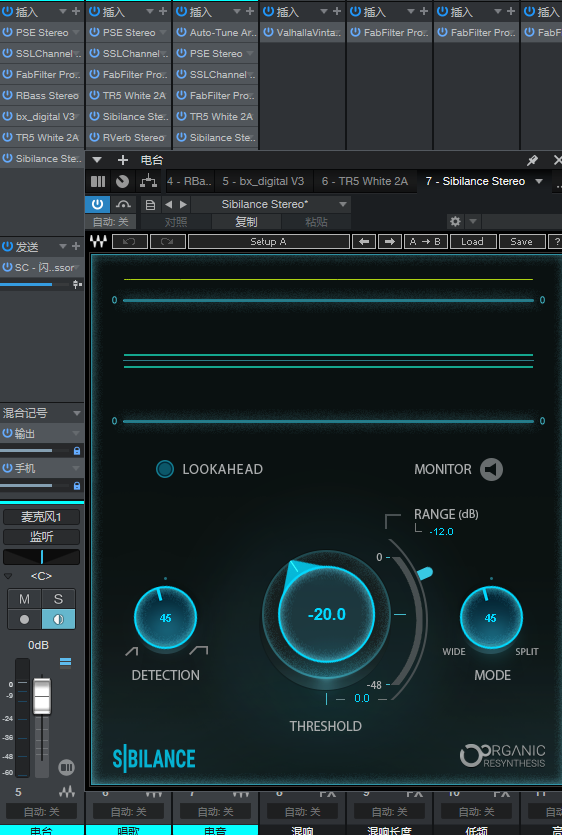This screenshot has width=562, height=835.
Task: Select the 7 - Sibilance Stereo tab
Action: click(475, 182)
